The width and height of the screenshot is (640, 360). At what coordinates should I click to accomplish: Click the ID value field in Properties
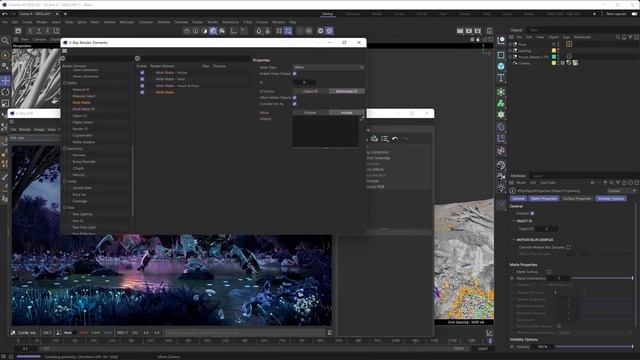[304, 82]
